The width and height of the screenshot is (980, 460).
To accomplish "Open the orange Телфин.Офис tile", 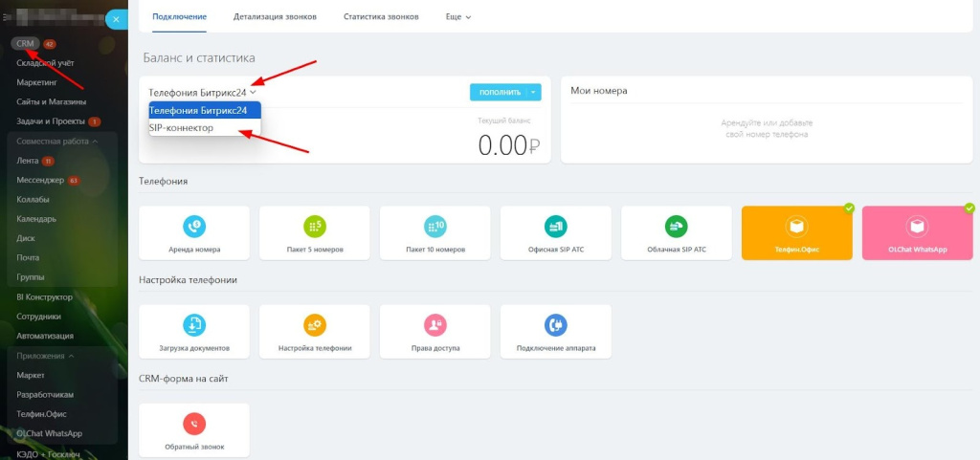I will (x=796, y=233).
